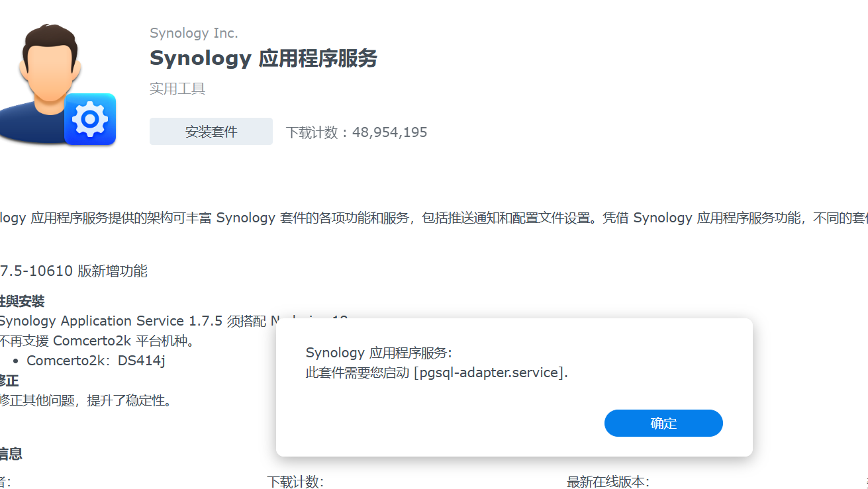Click the package description paragraph
The image size is (868, 489).
(434, 218)
